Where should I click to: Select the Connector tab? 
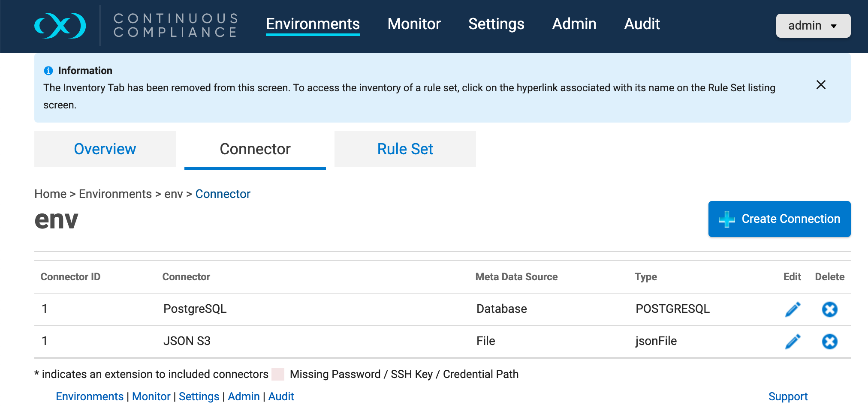[255, 149]
